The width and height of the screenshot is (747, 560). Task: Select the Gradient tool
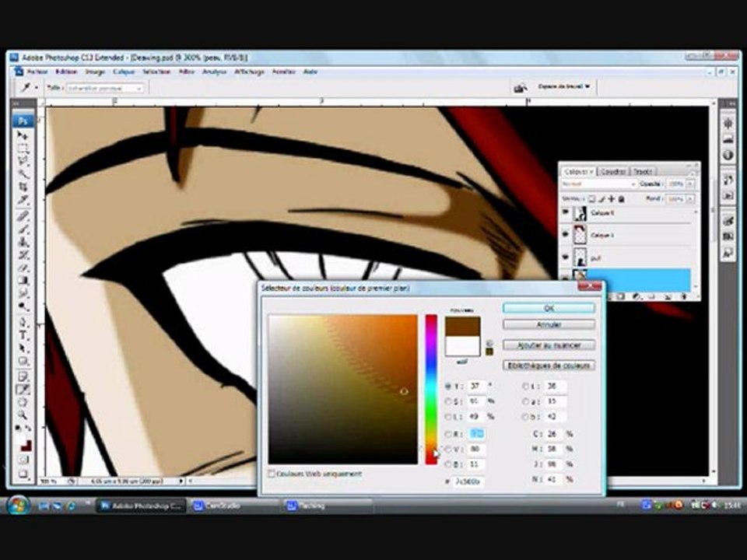click(x=23, y=281)
